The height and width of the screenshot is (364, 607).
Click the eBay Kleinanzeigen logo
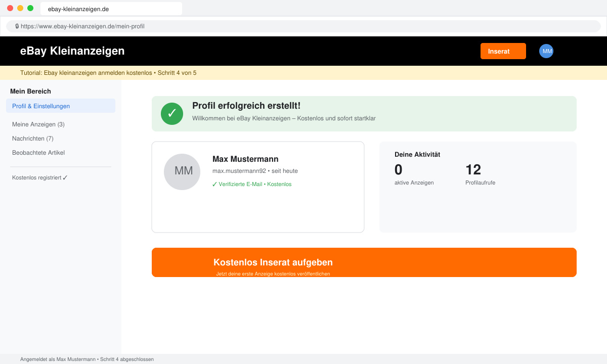(72, 51)
